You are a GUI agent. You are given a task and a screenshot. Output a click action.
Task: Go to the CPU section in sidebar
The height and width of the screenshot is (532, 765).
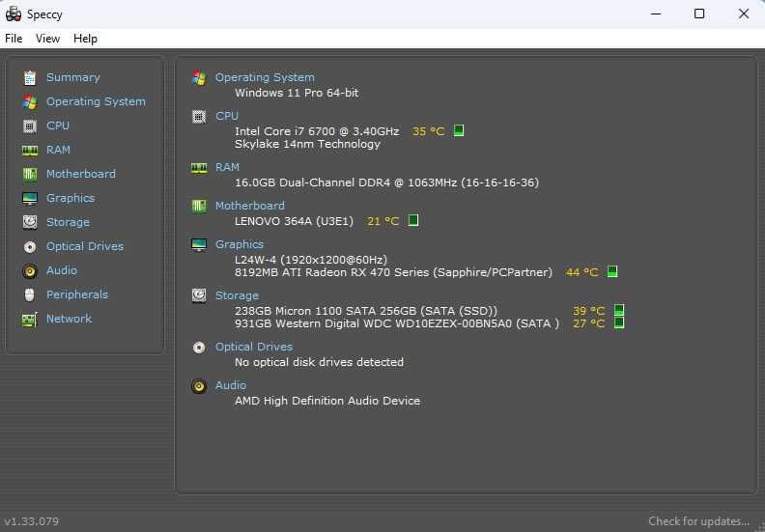tap(58, 126)
